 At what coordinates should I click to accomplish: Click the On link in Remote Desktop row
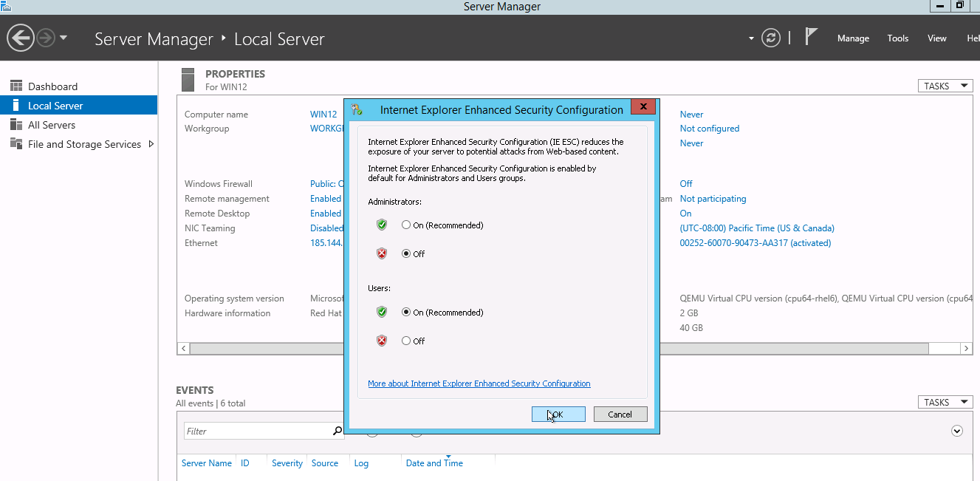pos(686,214)
